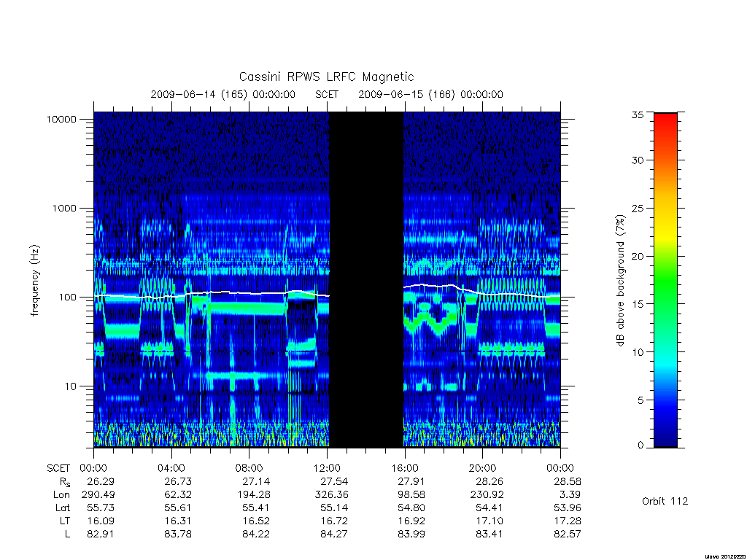The height and width of the screenshot is (560, 747).
Task: Select Lon value '98.58'
Action: coord(411,495)
